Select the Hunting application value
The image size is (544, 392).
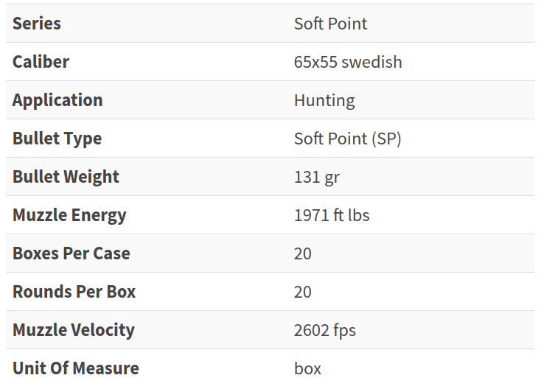(324, 101)
